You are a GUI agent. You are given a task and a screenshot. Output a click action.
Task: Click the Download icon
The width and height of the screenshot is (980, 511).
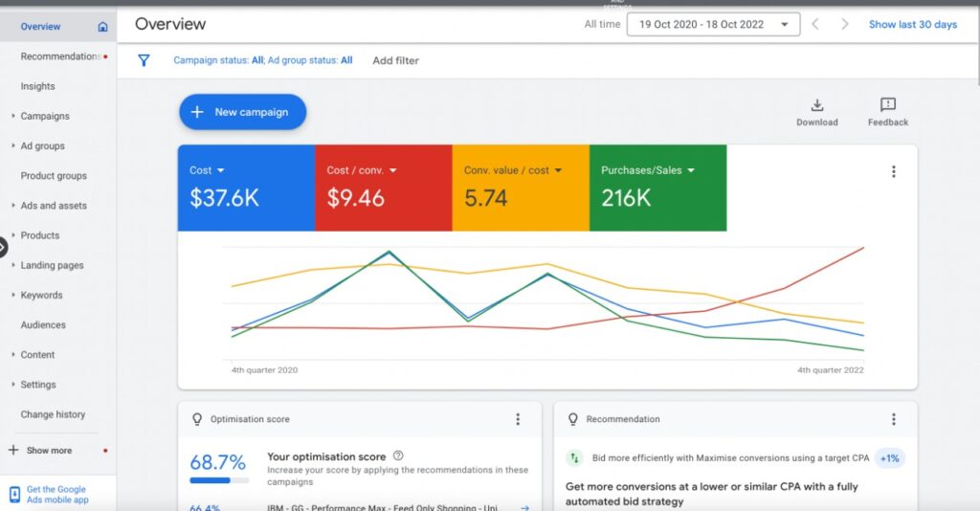(x=817, y=105)
